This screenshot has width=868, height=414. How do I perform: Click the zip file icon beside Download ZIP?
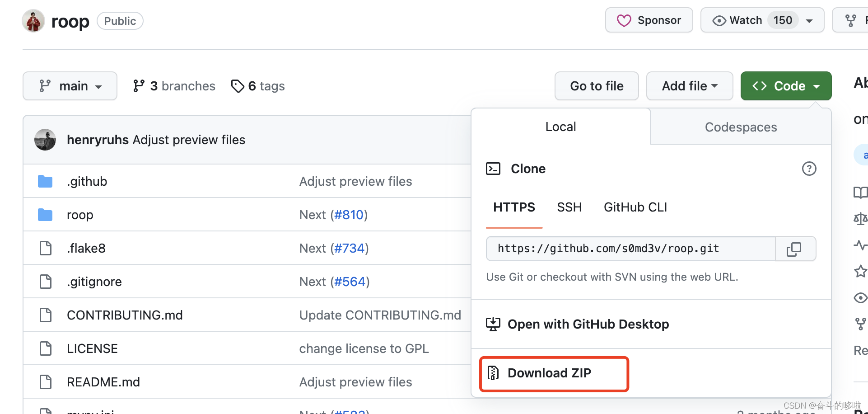[493, 373]
